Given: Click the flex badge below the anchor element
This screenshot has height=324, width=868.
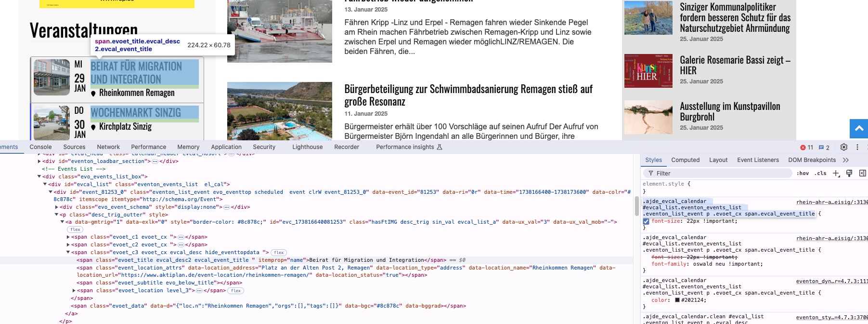Looking at the screenshot, I should [x=76, y=229].
